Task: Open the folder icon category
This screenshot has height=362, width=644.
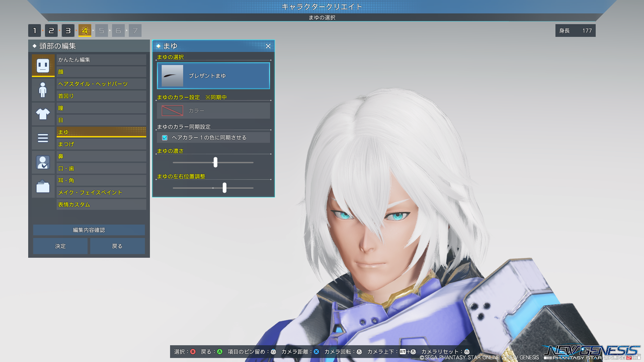Action: click(x=43, y=187)
